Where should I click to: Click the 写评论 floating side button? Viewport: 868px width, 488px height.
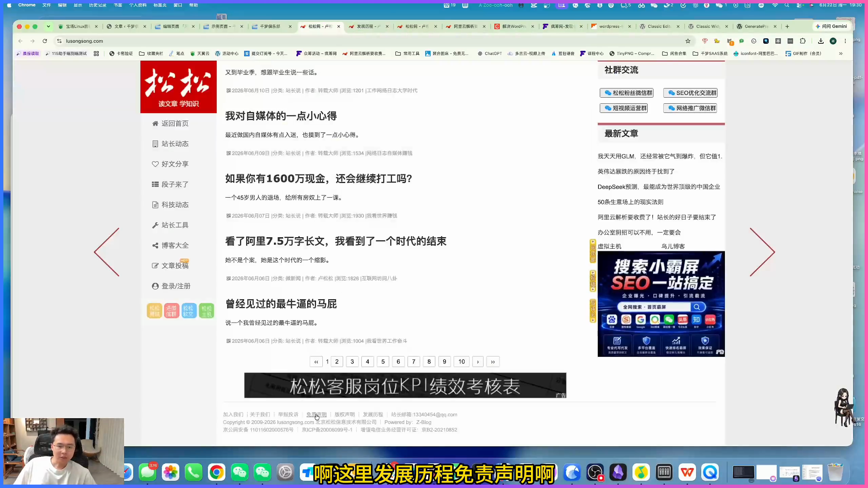(x=593, y=311)
